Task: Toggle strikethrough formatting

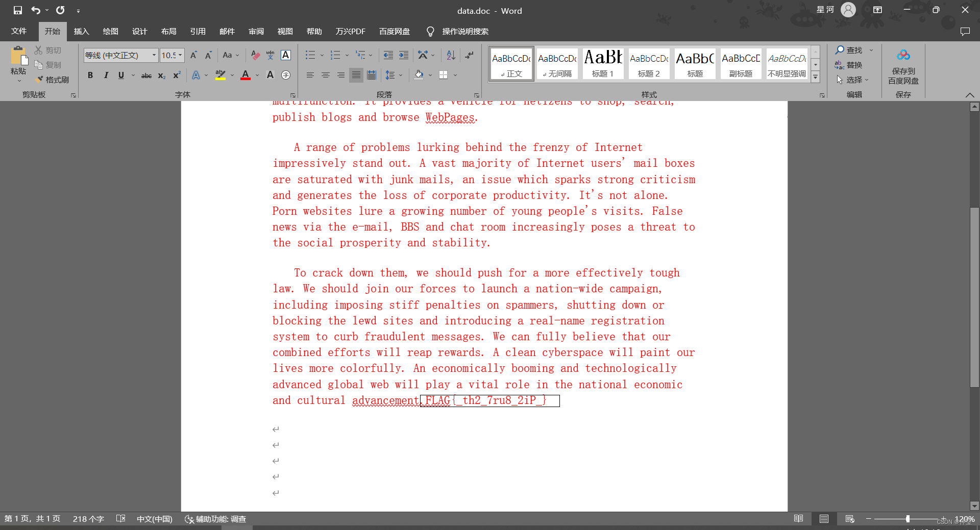Action: 146,75
